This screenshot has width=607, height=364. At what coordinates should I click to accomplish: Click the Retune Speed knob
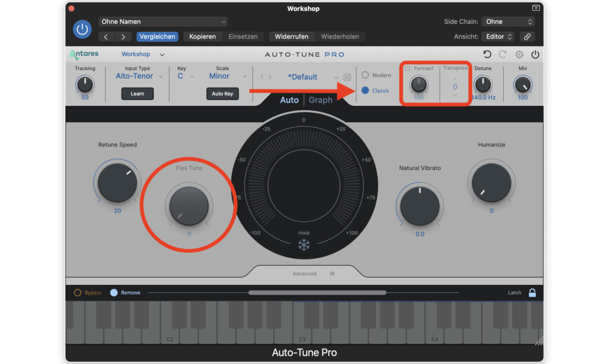(x=117, y=183)
